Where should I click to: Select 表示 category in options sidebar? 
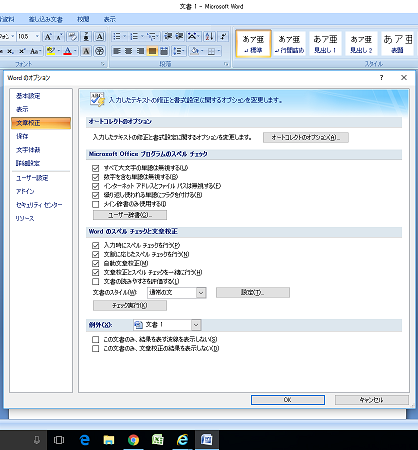(x=22, y=109)
